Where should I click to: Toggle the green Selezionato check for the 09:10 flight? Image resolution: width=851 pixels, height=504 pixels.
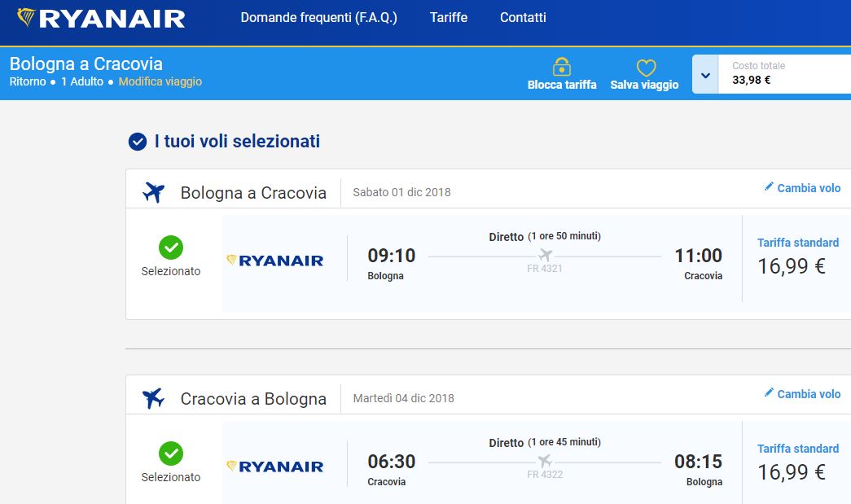pyautogui.click(x=171, y=247)
